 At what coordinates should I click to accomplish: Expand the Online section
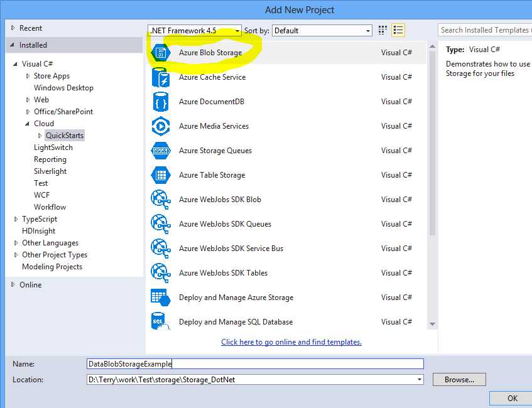pyautogui.click(x=13, y=284)
